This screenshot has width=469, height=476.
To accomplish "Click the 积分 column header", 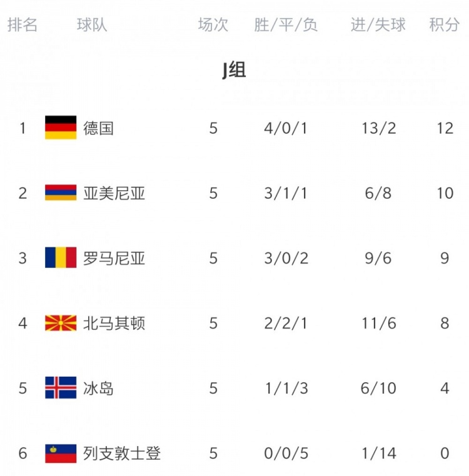I will [445, 24].
